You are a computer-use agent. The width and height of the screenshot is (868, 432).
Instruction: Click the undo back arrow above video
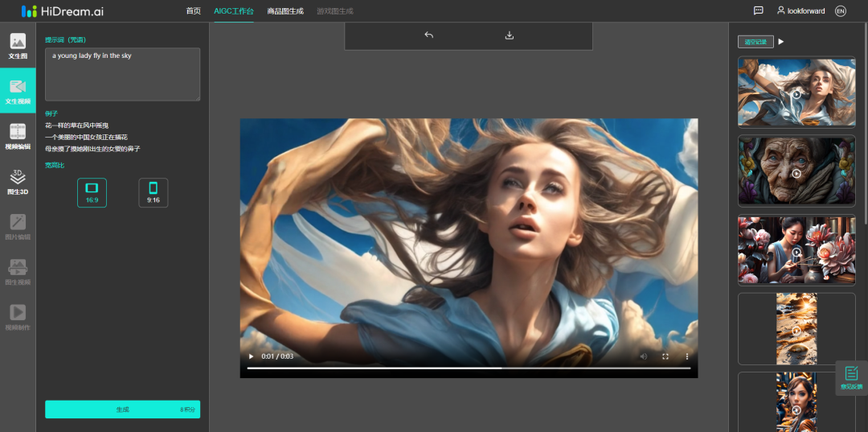click(x=428, y=35)
